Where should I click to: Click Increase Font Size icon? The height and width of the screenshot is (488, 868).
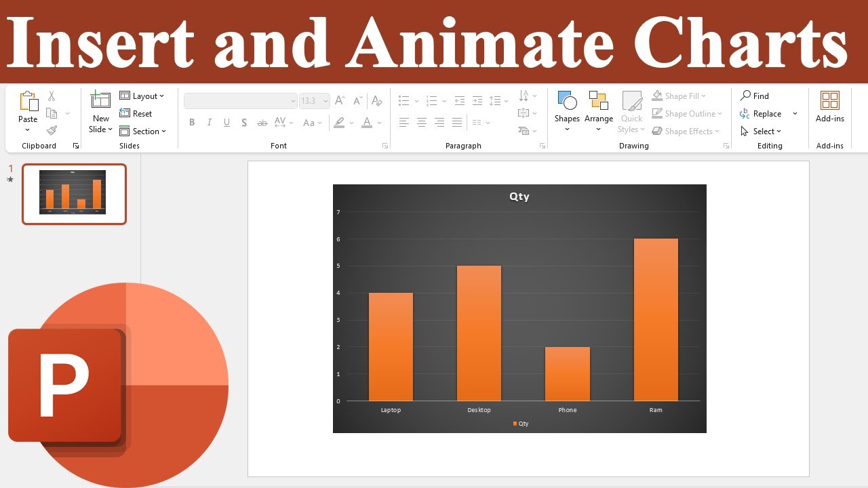(x=340, y=100)
